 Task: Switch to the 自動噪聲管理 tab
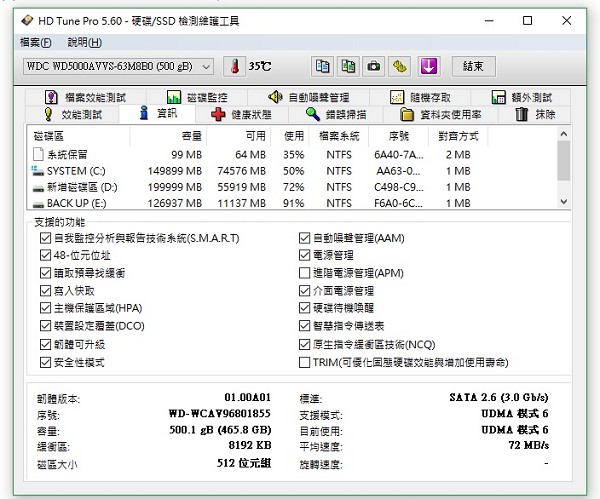(x=308, y=97)
